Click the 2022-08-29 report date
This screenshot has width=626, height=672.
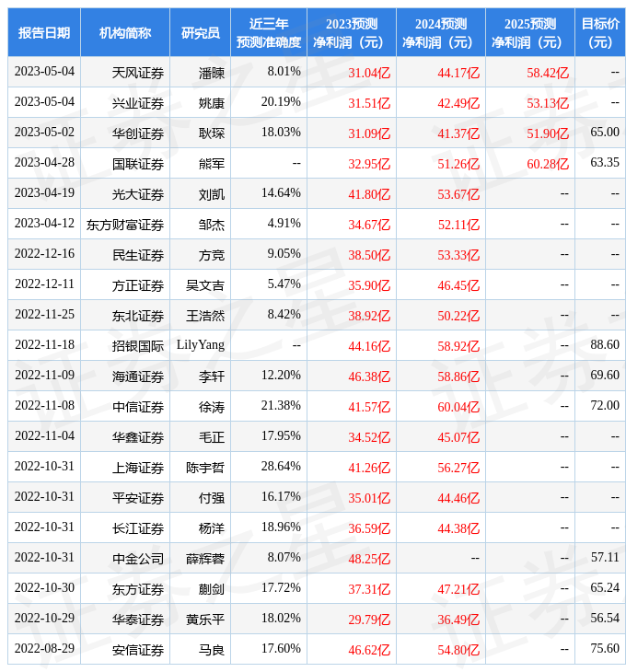pyautogui.click(x=44, y=648)
